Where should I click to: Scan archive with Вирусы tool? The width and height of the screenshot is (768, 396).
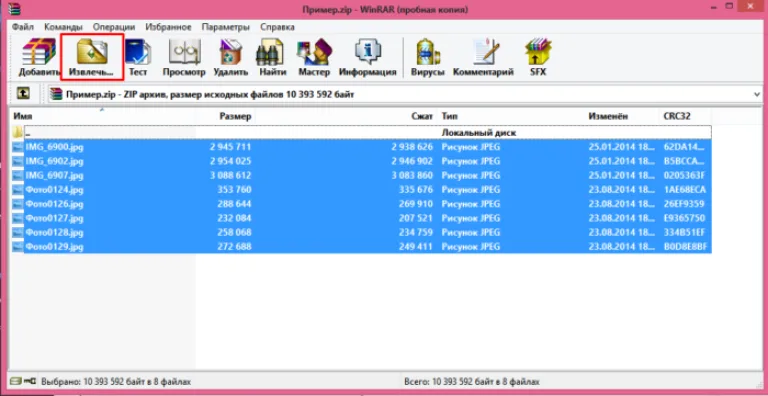click(427, 58)
